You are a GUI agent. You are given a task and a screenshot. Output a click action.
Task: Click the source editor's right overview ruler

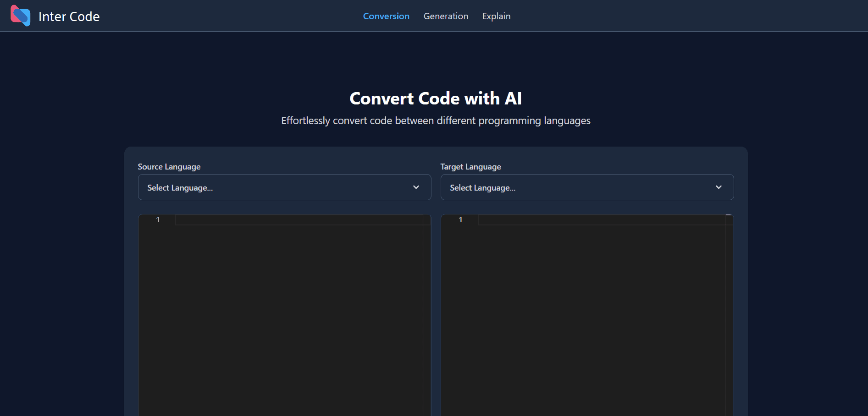pos(426,316)
